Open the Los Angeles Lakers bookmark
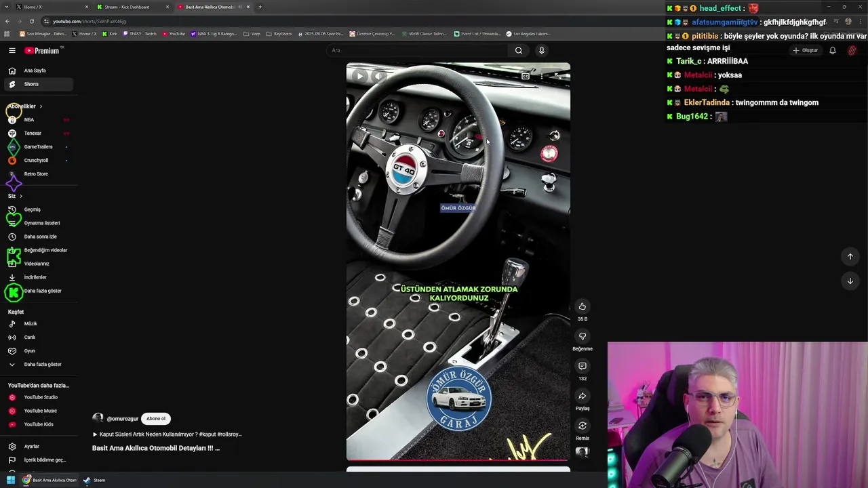 [x=528, y=34]
